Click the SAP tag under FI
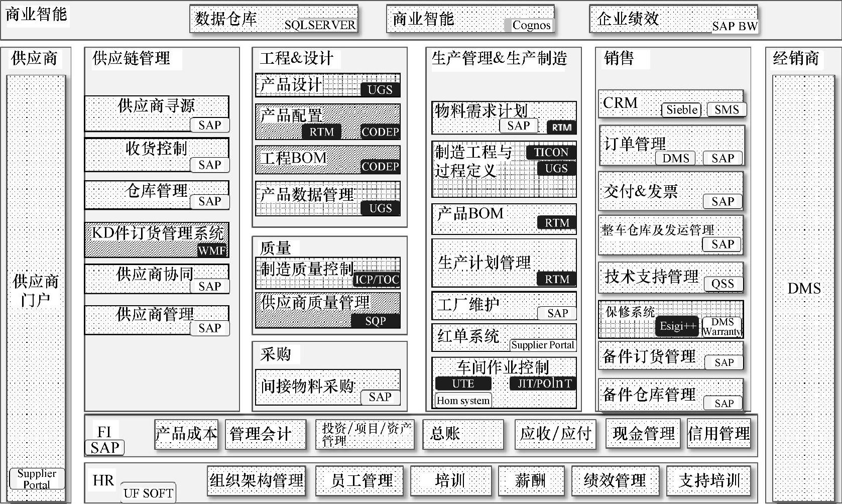842x504 pixels. pos(104,447)
